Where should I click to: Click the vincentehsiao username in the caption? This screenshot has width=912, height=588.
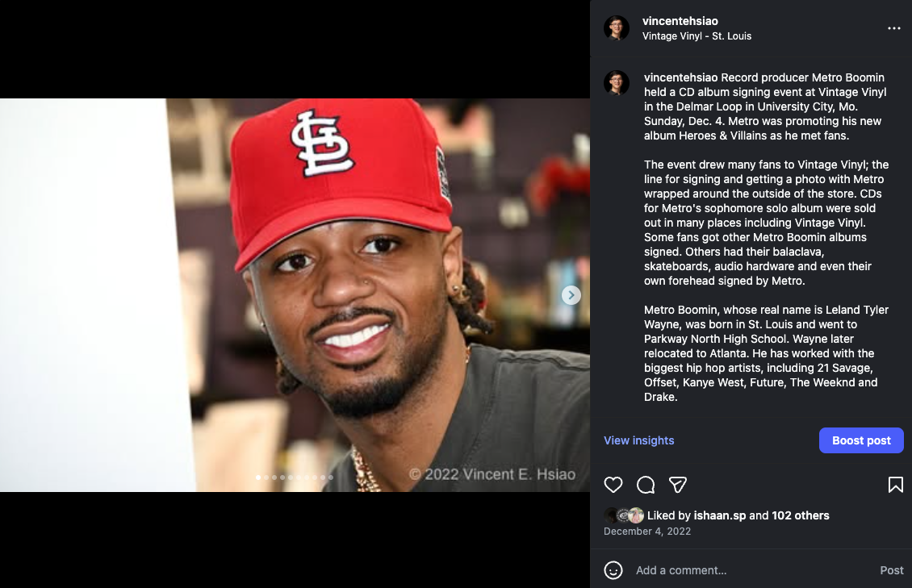pos(680,77)
